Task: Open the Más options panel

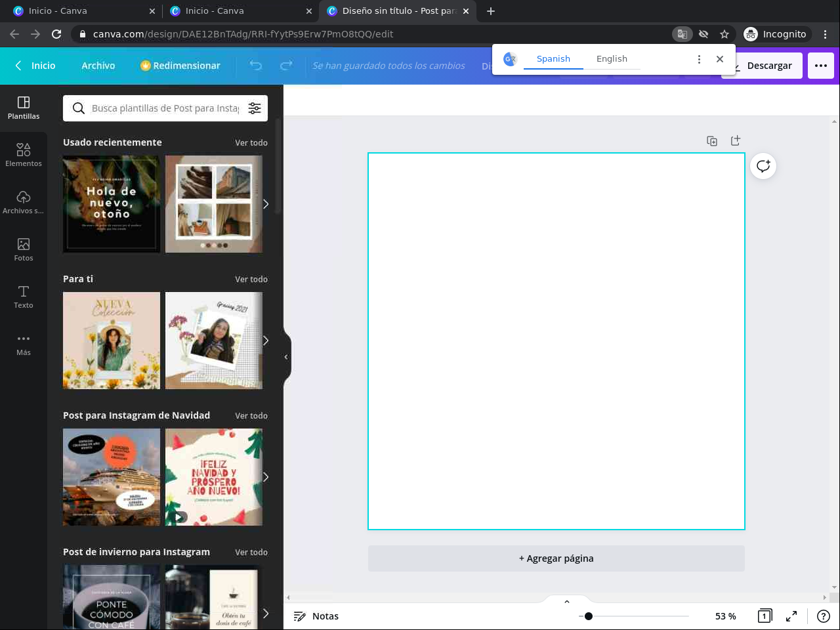Action: point(24,344)
